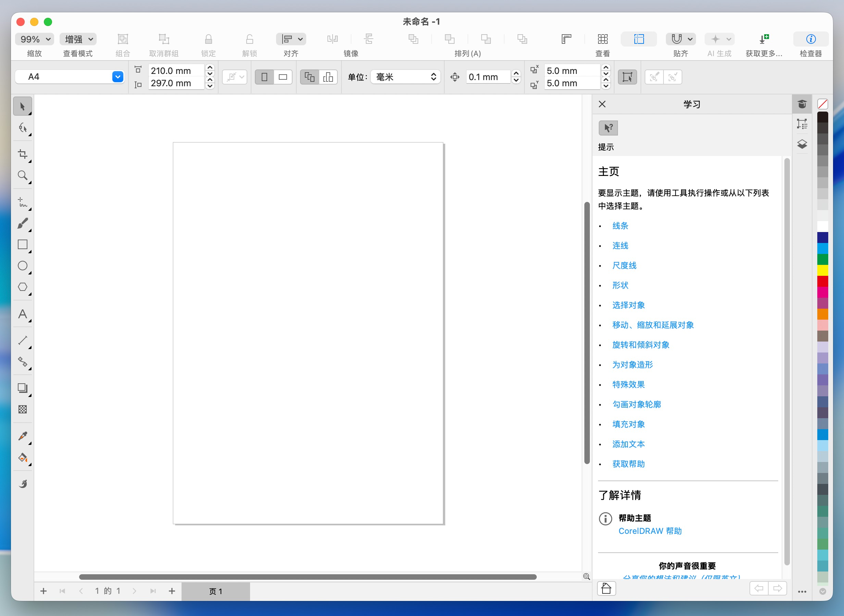Image resolution: width=844 pixels, height=616 pixels.
Task: Switch page to landscape orientation
Action: (283, 77)
